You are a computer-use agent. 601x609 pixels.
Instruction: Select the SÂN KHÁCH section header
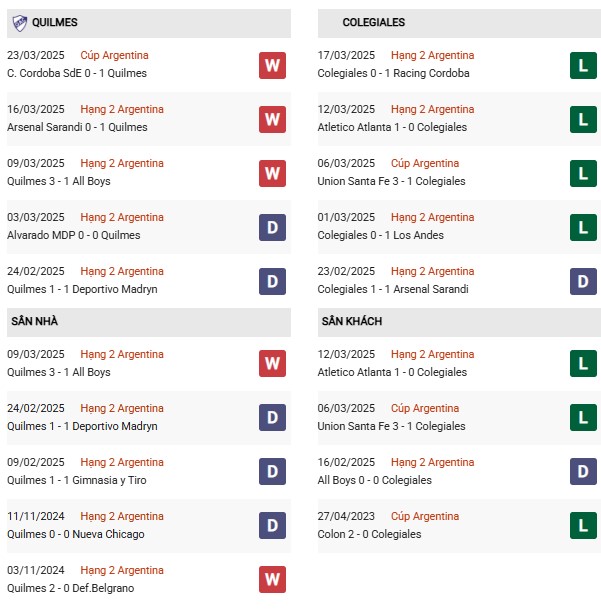[459, 322]
